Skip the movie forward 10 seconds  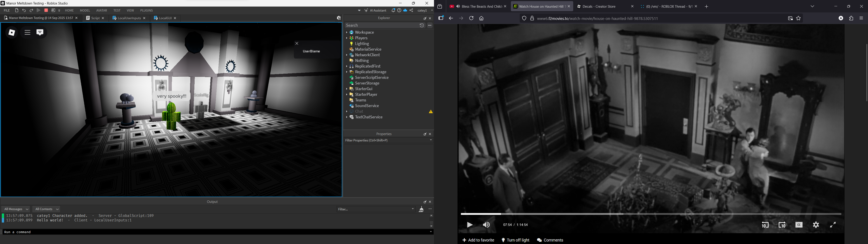pos(782,225)
